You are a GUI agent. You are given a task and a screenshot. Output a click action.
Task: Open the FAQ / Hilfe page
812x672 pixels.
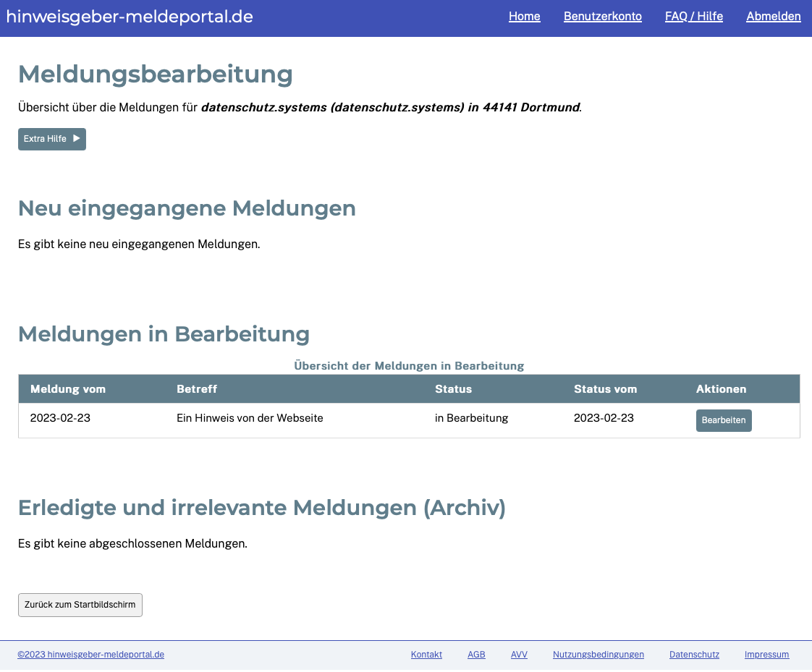693,17
